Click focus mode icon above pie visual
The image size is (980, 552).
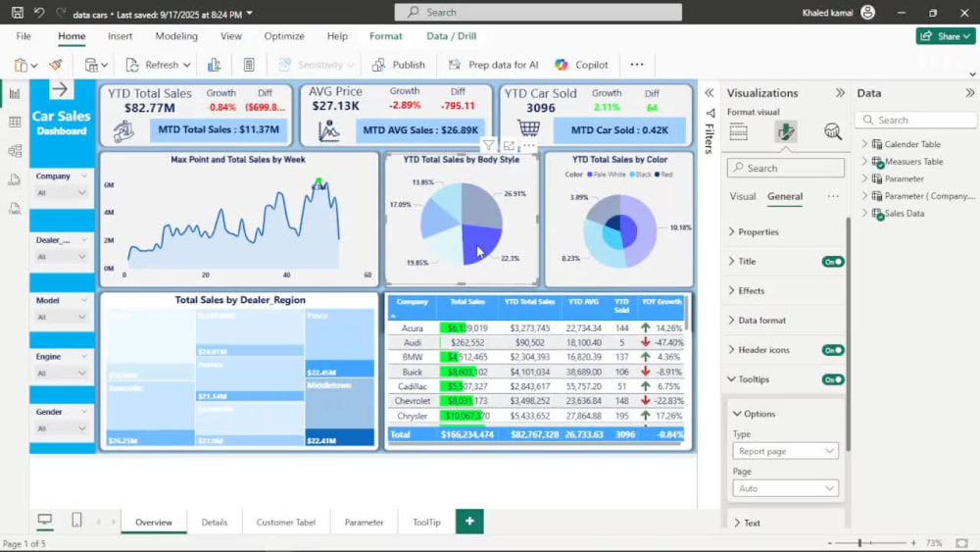click(x=509, y=146)
